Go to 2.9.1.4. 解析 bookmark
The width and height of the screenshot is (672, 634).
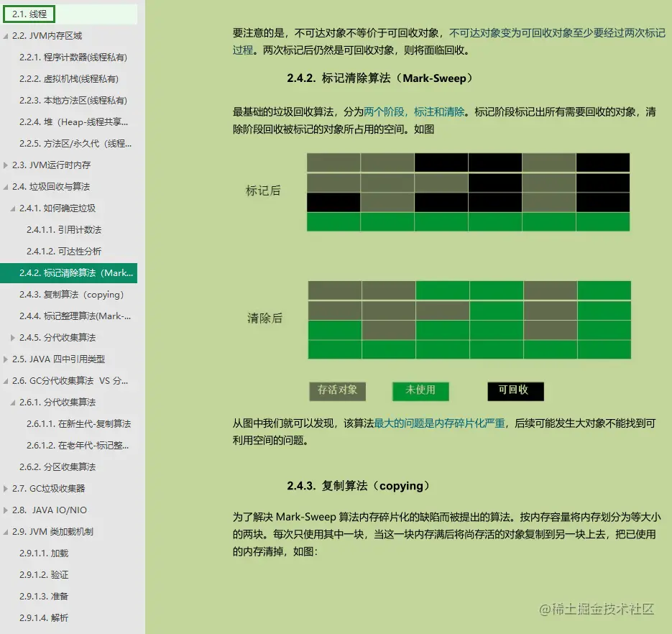click(x=44, y=617)
